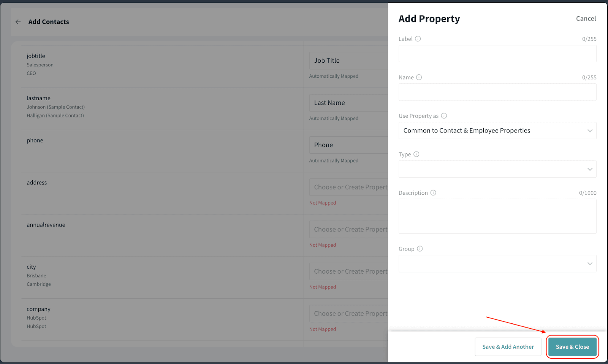The height and width of the screenshot is (364, 608).
Task: Open the Phone mapping dropdown
Action: coord(348,145)
